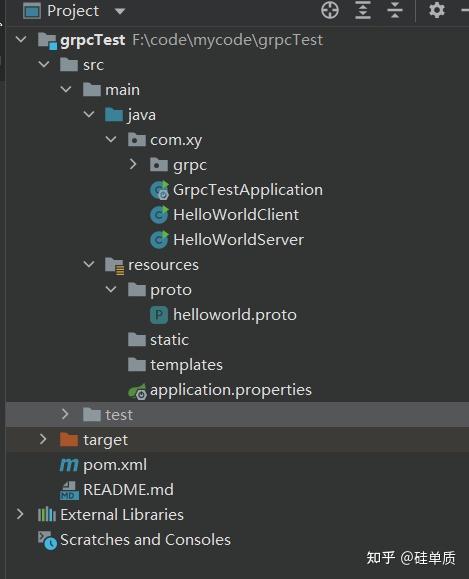Click the Collapse All toolbar icon
469x579 pixels.
point(395,10)
